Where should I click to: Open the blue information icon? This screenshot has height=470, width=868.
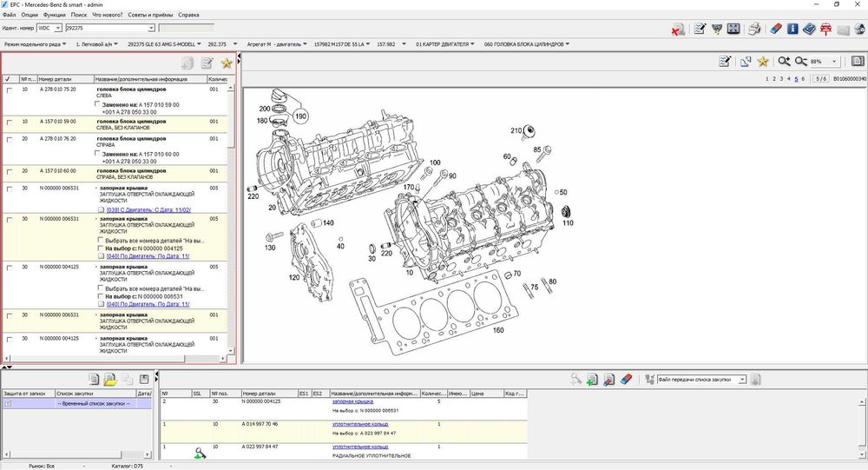click(x=792, y=29)
